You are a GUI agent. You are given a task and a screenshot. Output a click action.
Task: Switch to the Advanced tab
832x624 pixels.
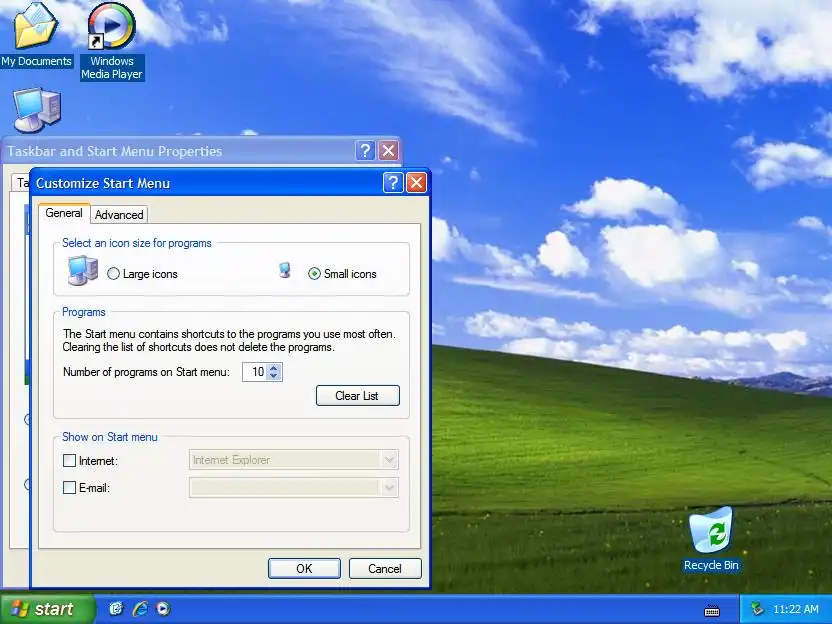click(x=119, y=215)
